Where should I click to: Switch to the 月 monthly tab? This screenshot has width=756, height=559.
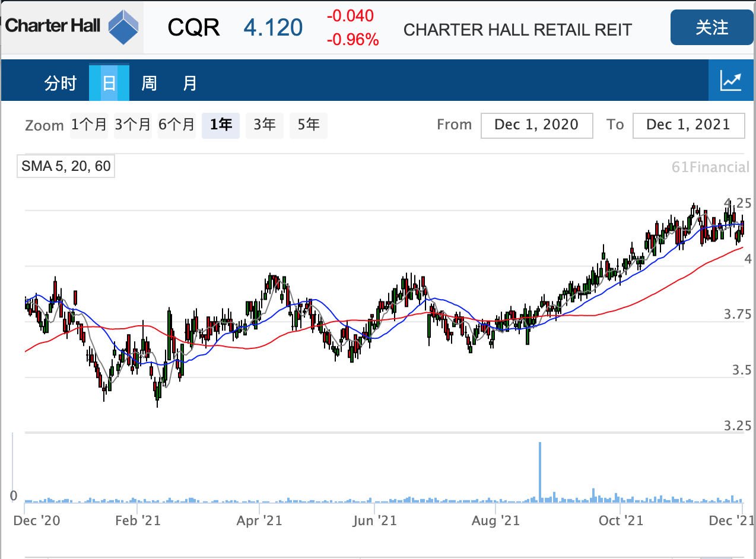(x=189, y=82)
